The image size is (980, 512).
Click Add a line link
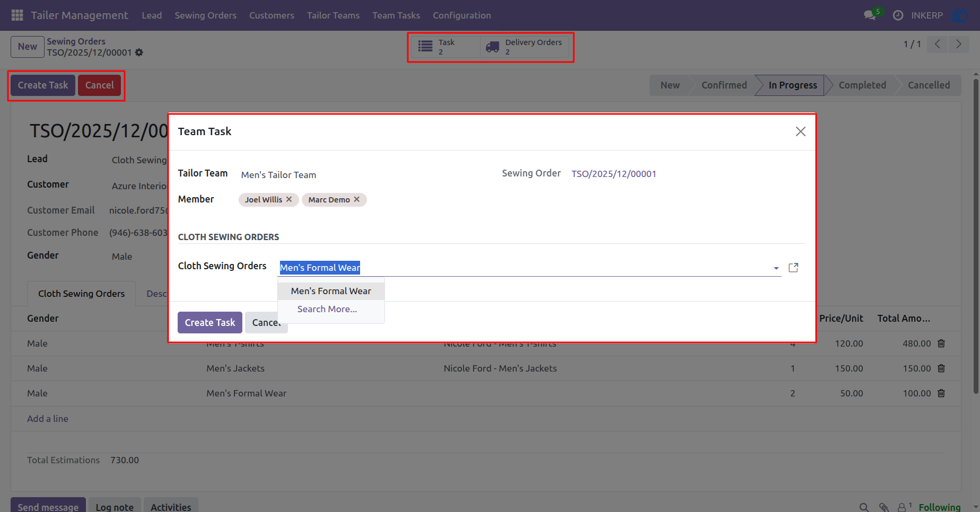point(48,419)
